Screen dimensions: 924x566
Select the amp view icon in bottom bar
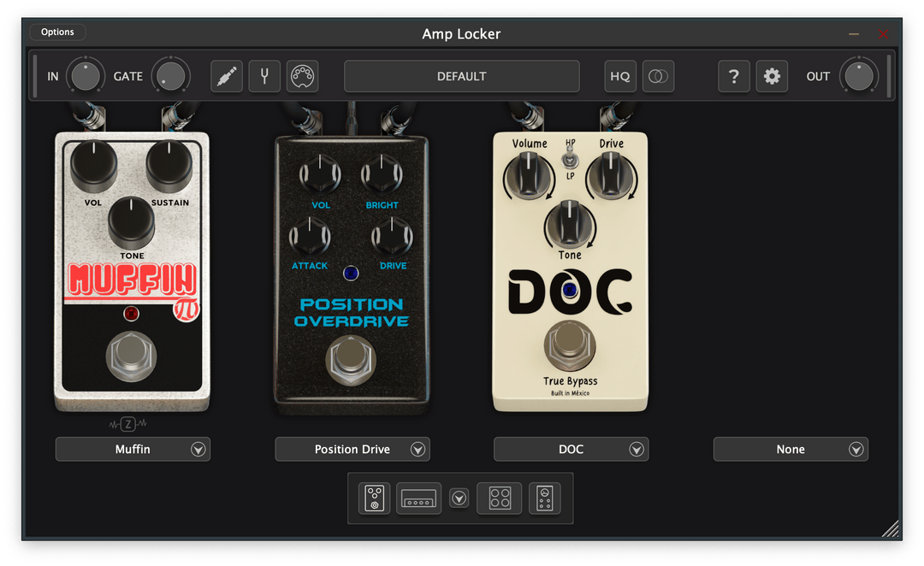click(x=418, y=498)
